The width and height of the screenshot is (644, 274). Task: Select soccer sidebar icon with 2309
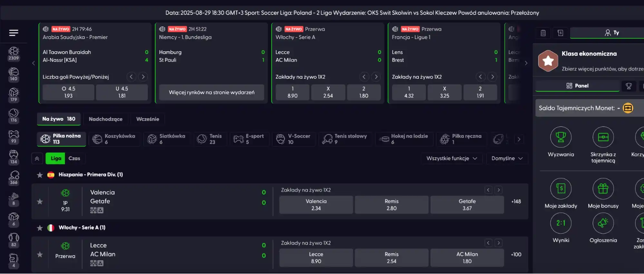click(x=14, y=54)
